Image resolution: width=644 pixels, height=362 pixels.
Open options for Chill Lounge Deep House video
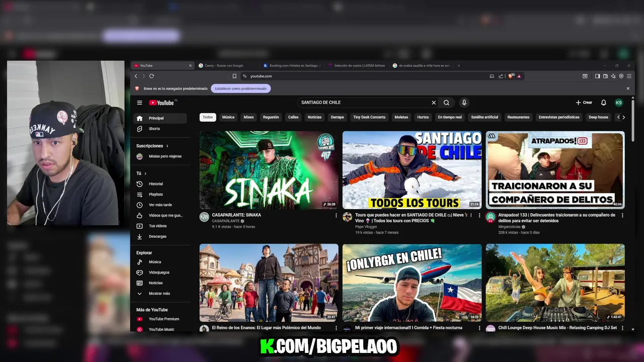coord(622,328)
